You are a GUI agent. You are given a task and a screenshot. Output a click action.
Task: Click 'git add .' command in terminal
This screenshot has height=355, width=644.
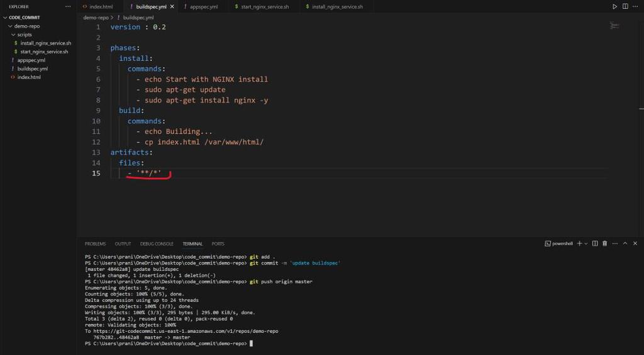(x=262, y=257)
